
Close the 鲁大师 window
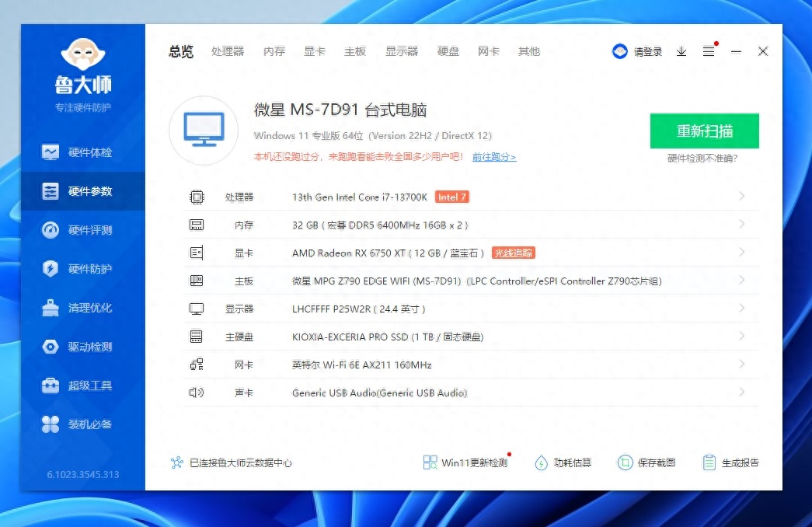pyautogui.click(x=763, y=51)
